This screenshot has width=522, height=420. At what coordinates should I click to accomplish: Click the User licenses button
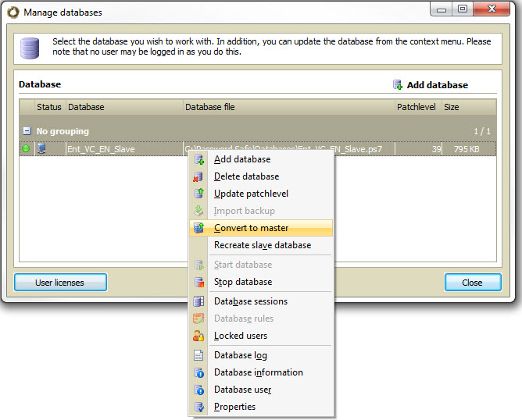61,283
